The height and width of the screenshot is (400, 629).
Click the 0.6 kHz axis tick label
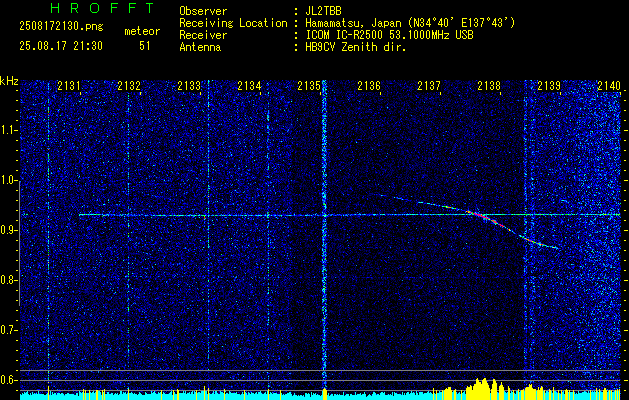8,380
